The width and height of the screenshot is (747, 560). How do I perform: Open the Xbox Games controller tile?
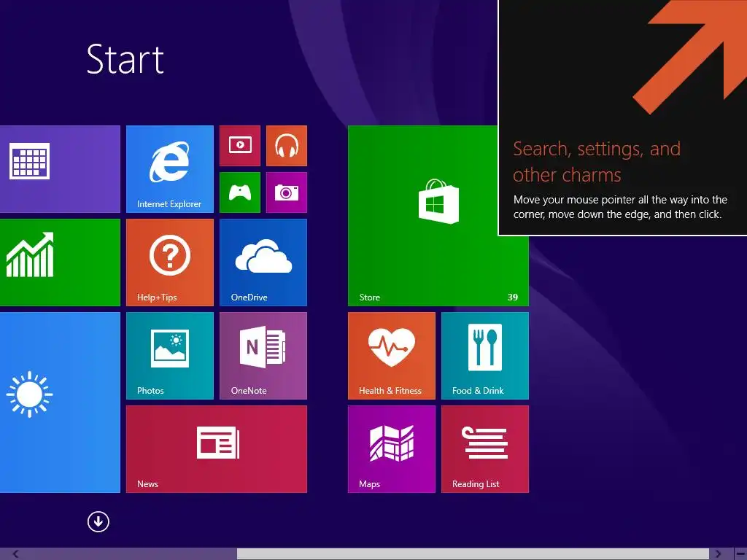coord(240,192)
